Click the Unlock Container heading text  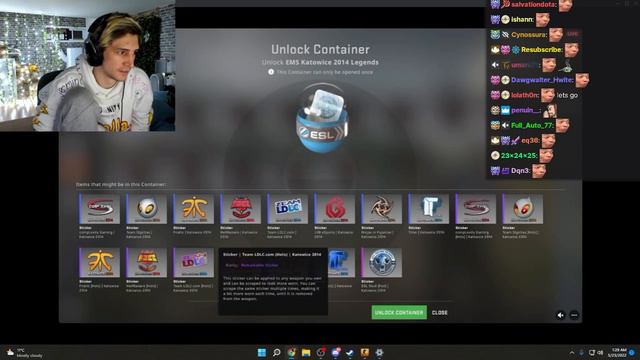pos(320,49)
